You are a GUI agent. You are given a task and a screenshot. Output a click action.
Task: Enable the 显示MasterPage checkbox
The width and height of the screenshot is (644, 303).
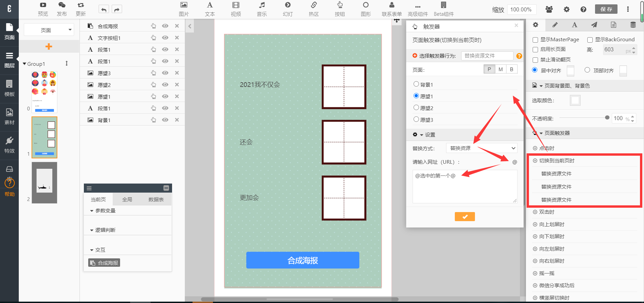(535, 40)
